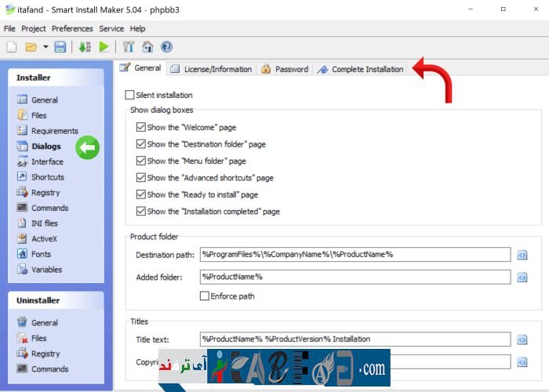The image size is (549, 392).
Task: Open the dropdown arrow beside Open folder icon
Action: [x=45, y=47]
